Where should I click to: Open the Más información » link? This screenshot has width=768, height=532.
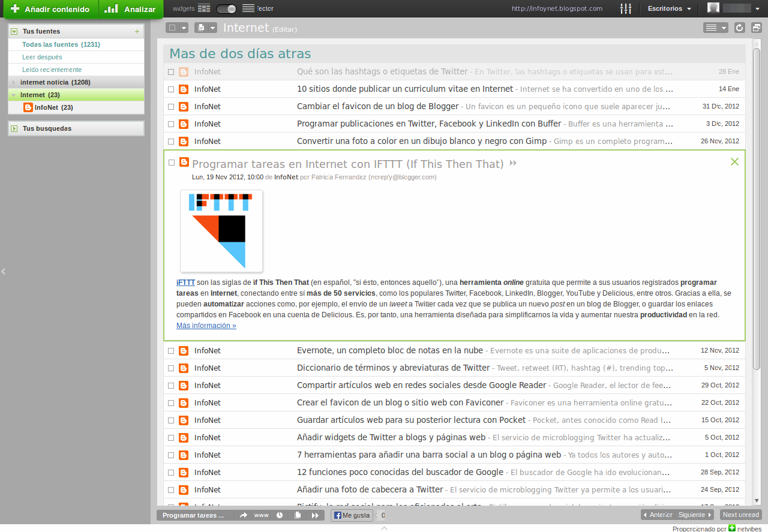click(206, 326)
